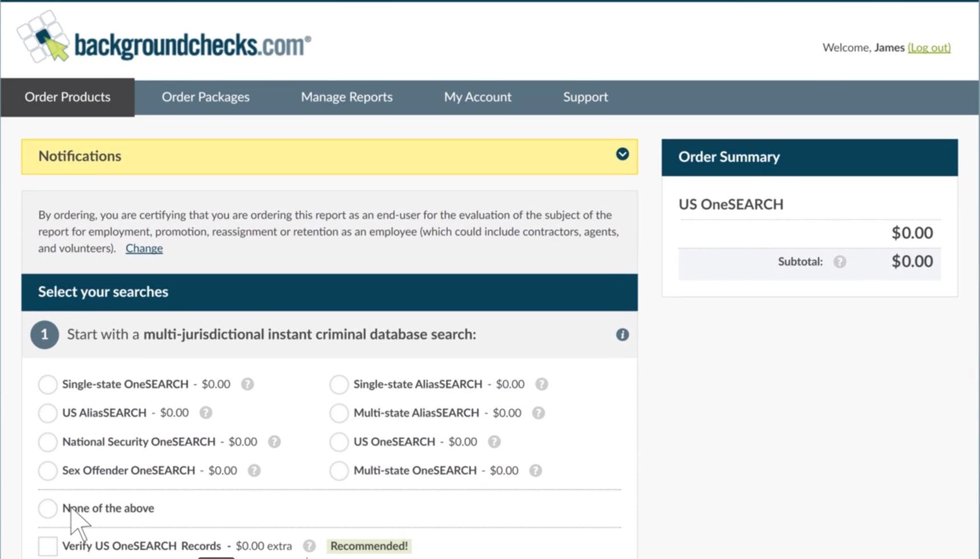Viewport: 980px width, 559px height.
Task: Click the backgroundchecks.com logo
Action: point(164,38)
